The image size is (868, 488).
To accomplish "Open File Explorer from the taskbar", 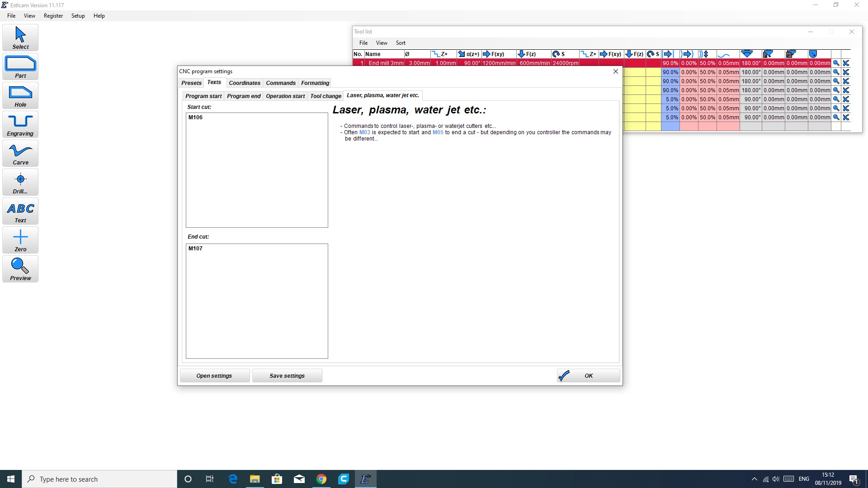I will (x=255, y=479).
